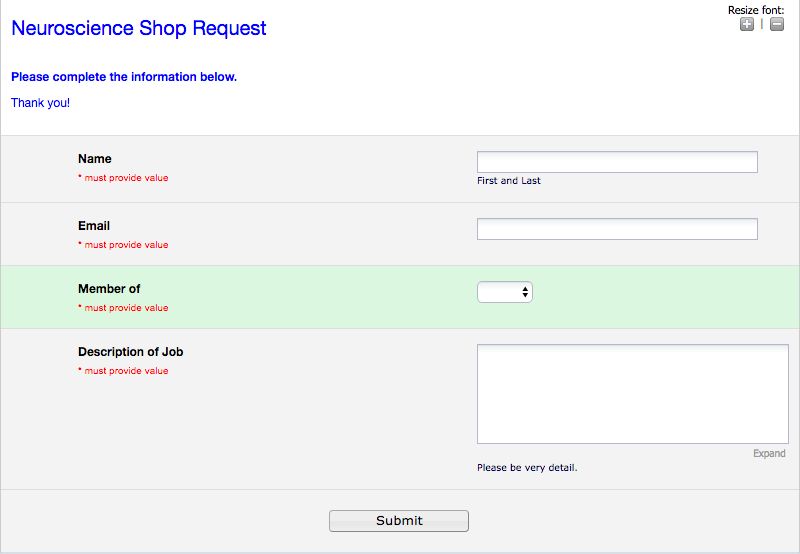
Task: Click the Neuroscience Shop Request heading
Action: click(139, 28)
